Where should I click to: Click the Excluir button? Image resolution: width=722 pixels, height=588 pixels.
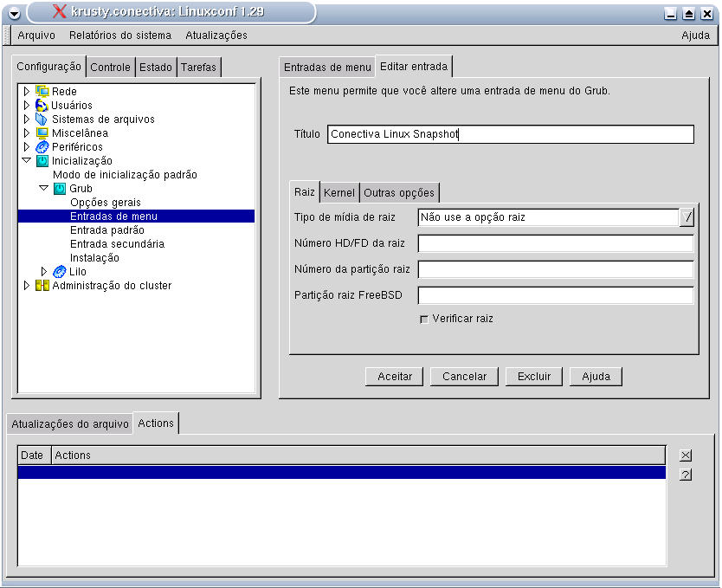pyautogui.click(x=534, y=377)
